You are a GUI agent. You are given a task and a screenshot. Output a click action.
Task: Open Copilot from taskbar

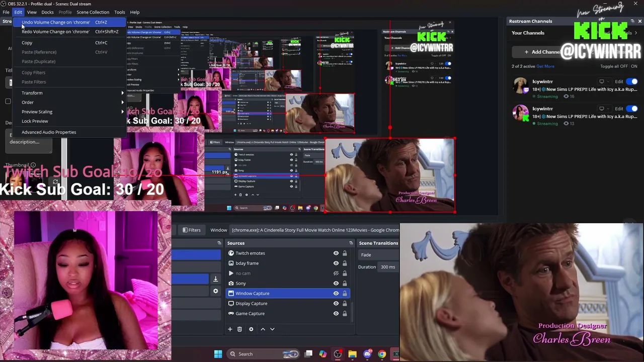(x=323, y=354)
